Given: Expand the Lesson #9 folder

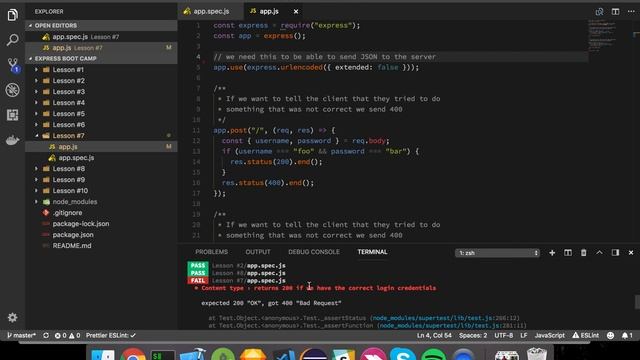Looking at the screenshot, I should click(101, 180).
